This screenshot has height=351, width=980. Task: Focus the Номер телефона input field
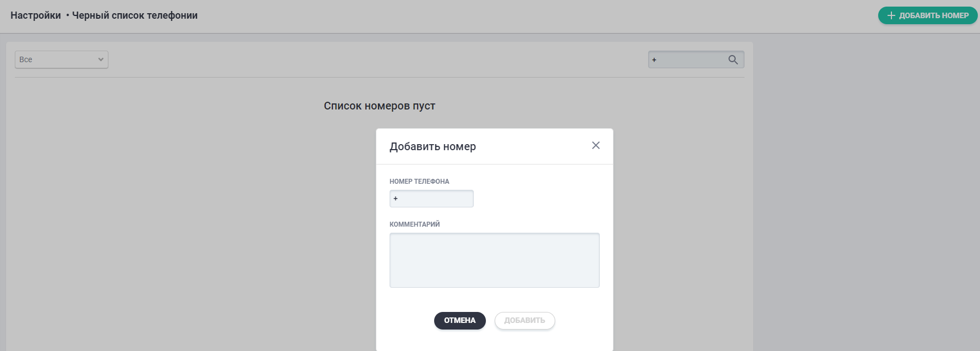tap(435, 199)
